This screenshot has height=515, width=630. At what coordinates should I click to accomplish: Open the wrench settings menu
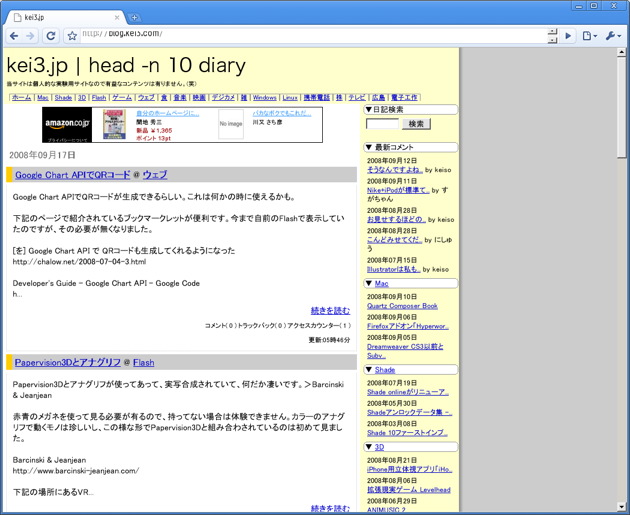613,36
